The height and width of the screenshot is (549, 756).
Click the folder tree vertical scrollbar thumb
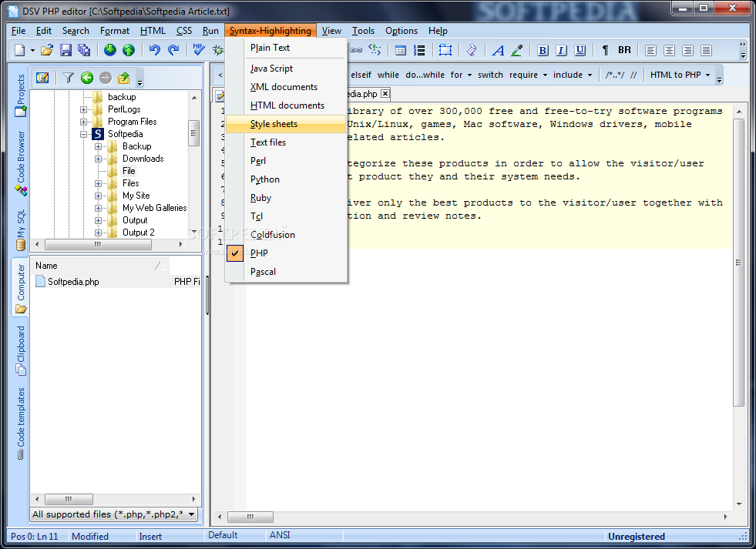point(193,133)
